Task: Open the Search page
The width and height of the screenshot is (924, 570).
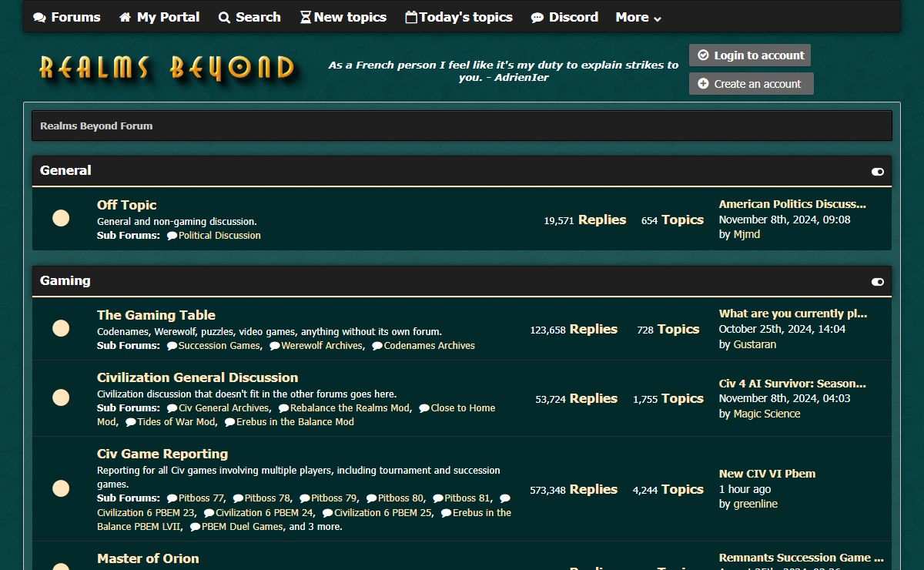Action: (x=249, y=17)
